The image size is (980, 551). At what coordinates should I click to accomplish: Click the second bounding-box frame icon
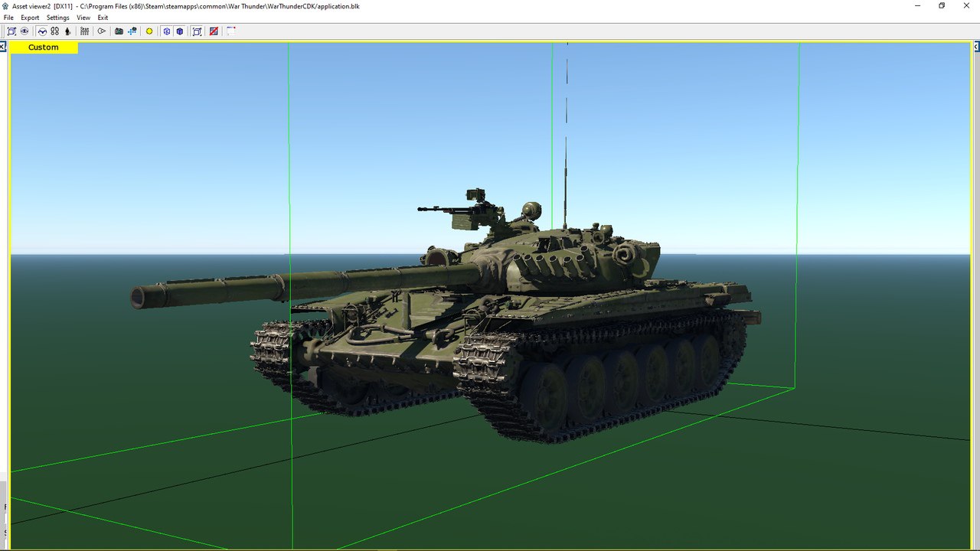coord(197,31)
